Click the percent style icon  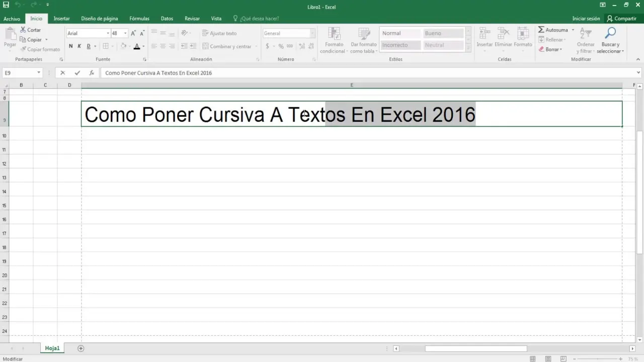pos(281,46)
